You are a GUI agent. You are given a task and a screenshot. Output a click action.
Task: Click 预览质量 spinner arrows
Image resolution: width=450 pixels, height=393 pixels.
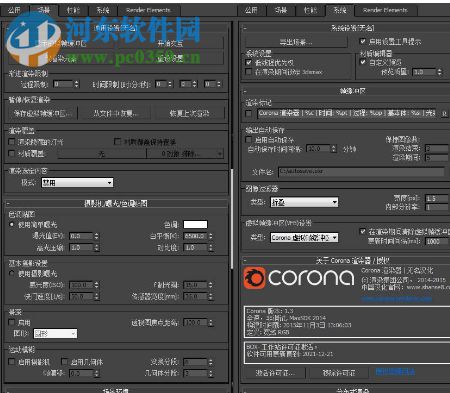[x=440, y=72]
